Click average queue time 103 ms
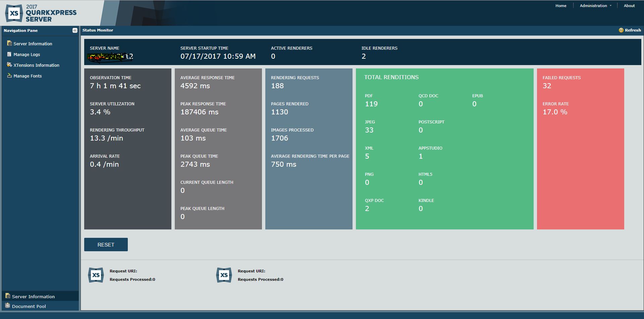The width and height of the screenshot is (644, 319). (x=193, y=138)
